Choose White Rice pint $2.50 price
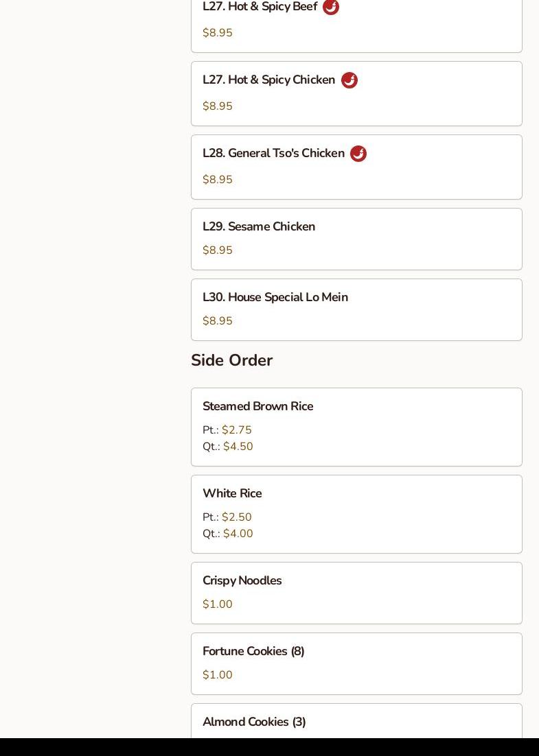The width and height of the screenshot is (539, 756). tap(237, 517)
